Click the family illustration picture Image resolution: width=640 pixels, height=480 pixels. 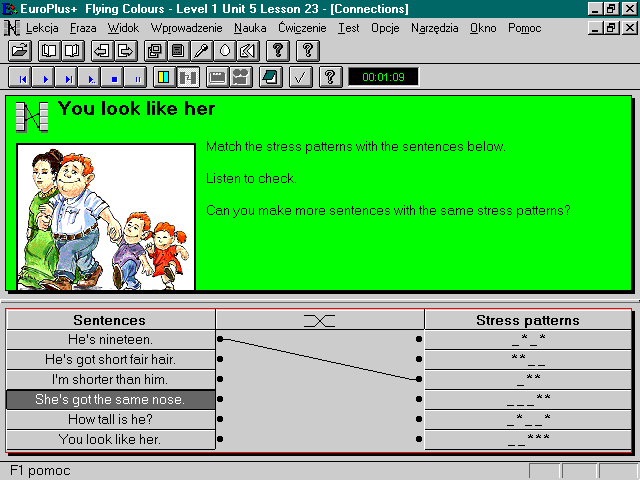(x=106, y=217)
